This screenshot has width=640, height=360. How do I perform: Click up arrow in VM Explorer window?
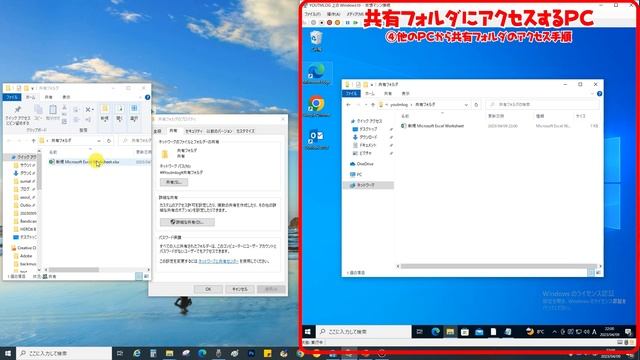373,105
